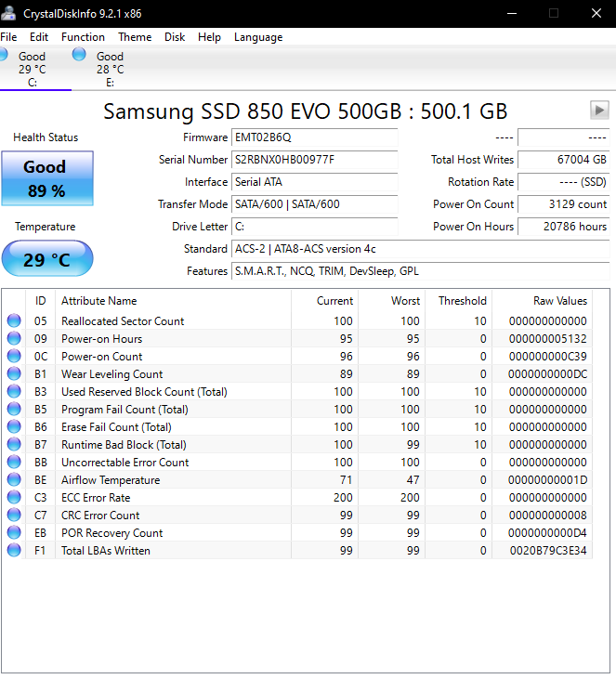Click the Samsung SSD 850 EVO model title
The image size is (616, 679).
[305, 111]
